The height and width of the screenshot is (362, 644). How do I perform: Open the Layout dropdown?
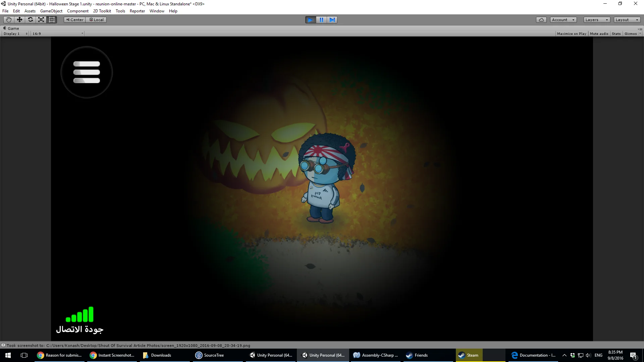pyautogui.click(x=627, y=20)
